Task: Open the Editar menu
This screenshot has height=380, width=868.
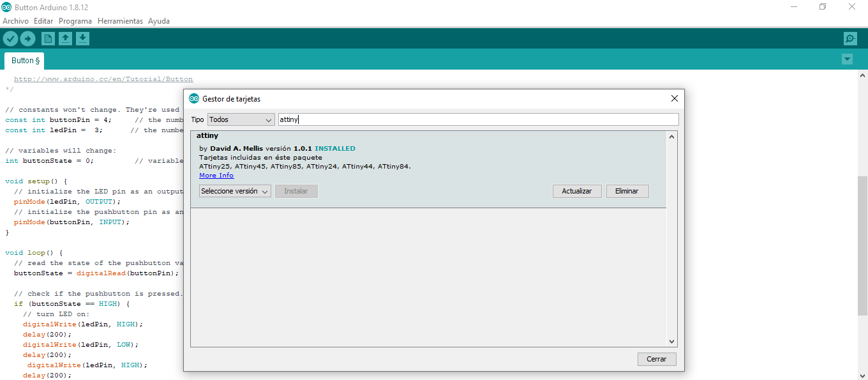Action: tap(43, 21)
